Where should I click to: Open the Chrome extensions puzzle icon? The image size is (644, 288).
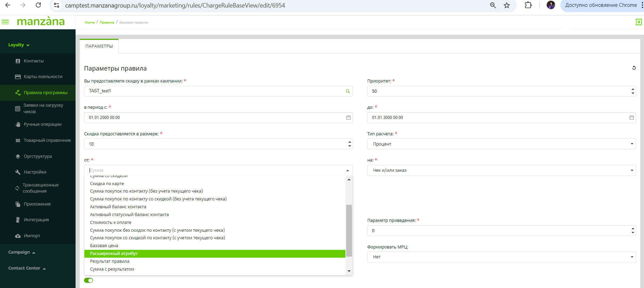click(x=528, y=5)
